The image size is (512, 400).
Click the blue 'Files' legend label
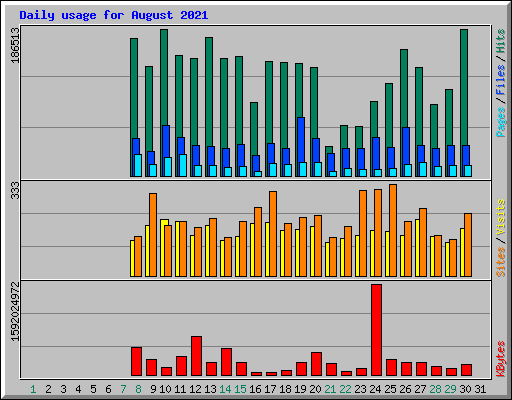point(501,80)
